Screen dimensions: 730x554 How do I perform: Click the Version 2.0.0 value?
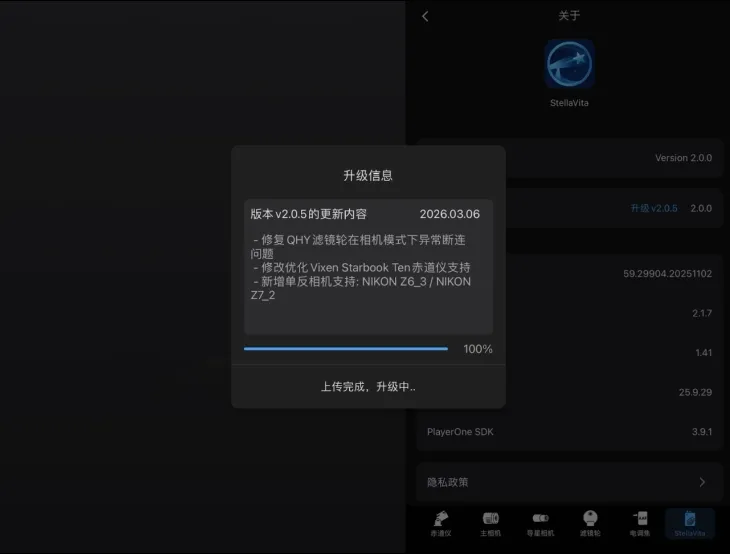click(683, 158)
